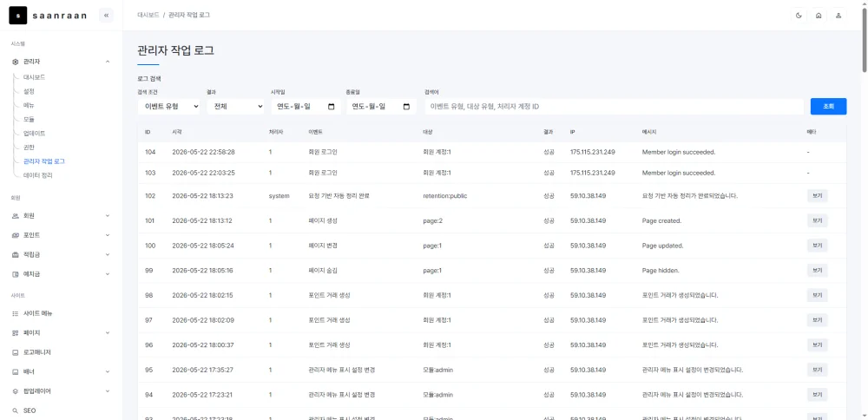868x420 pixels.
Task: Click the icon beside 포인트
Action: (x=16, y=235)
